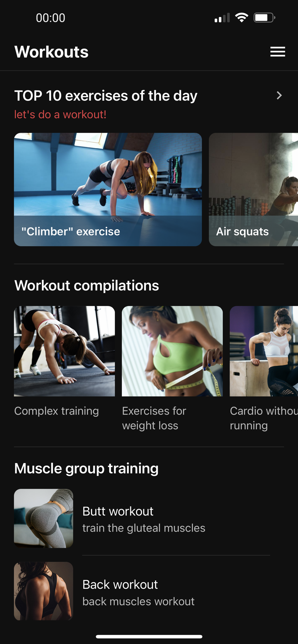Image resolution: width=298 pixels, height=644 pixels.
Task: Tap the "let's do a workout!" text
Action: click(60, 114)
